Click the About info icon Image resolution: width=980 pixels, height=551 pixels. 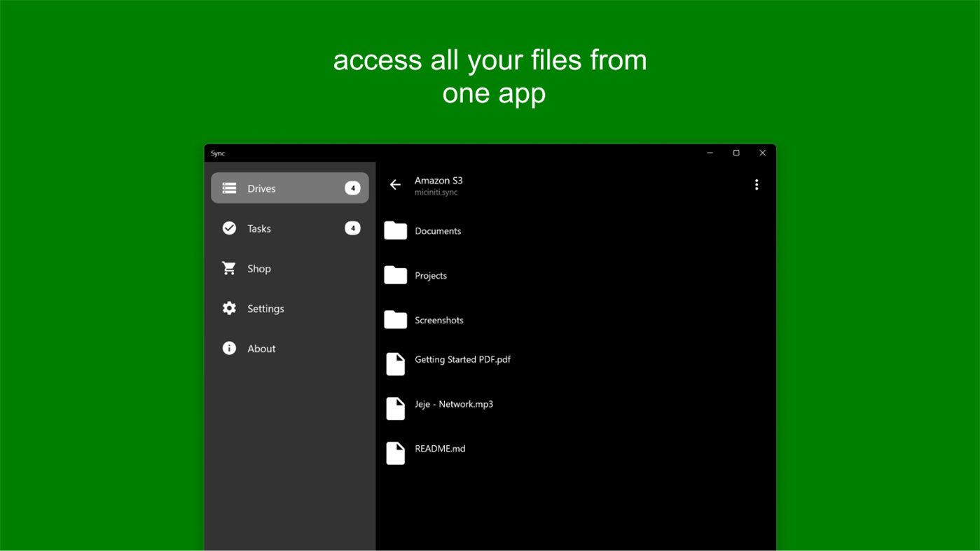click(x=229, y=348)
